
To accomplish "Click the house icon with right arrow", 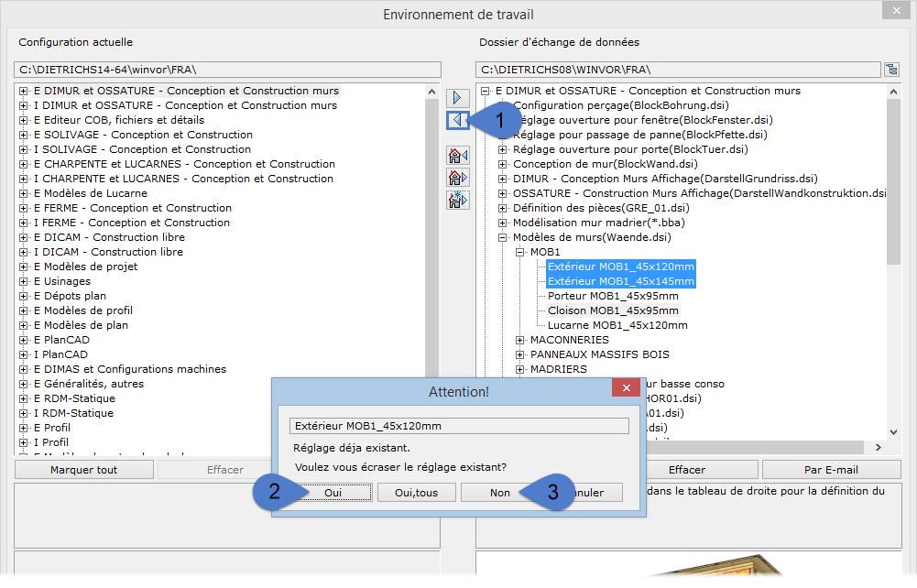I will point(457,177).
